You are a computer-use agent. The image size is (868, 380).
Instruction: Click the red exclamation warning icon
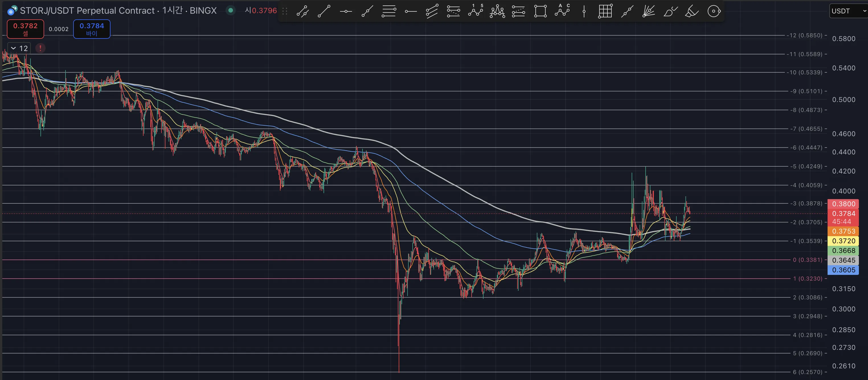pyautogui.click(x=40, y=48)
